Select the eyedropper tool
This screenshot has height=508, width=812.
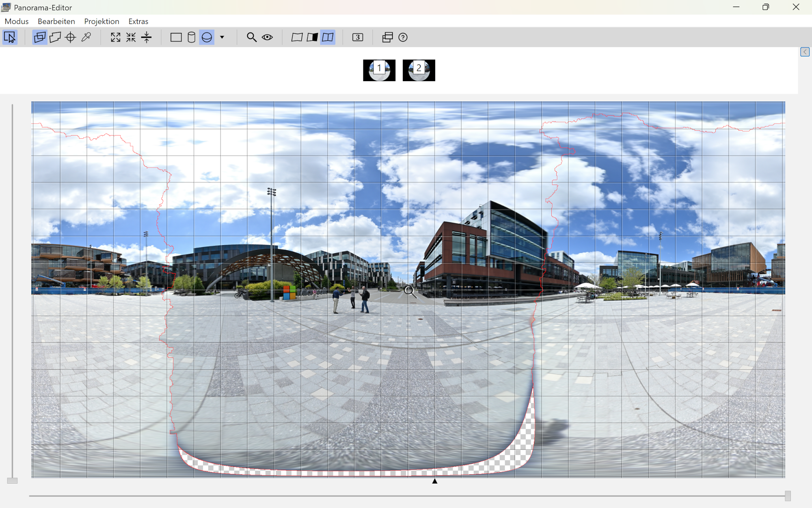click(86, 37)
